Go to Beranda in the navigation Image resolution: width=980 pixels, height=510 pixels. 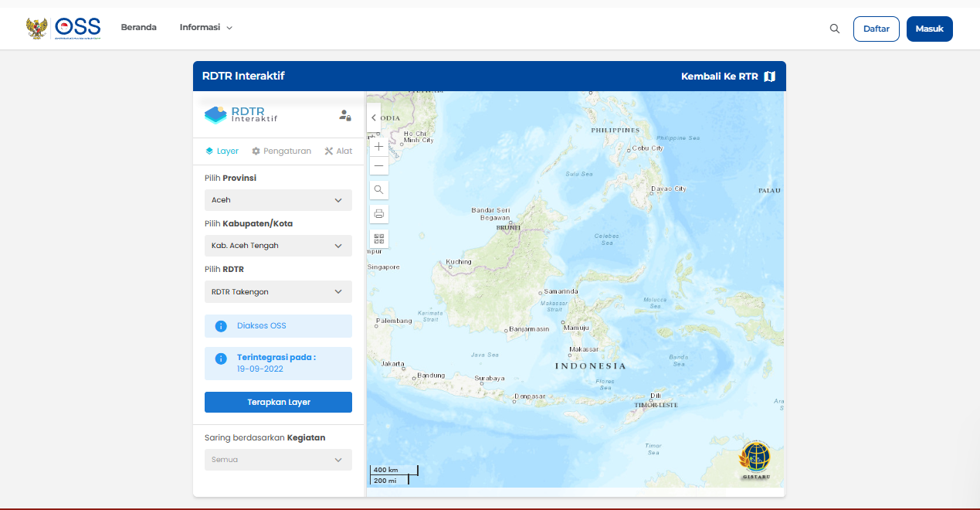click(138, 28)
